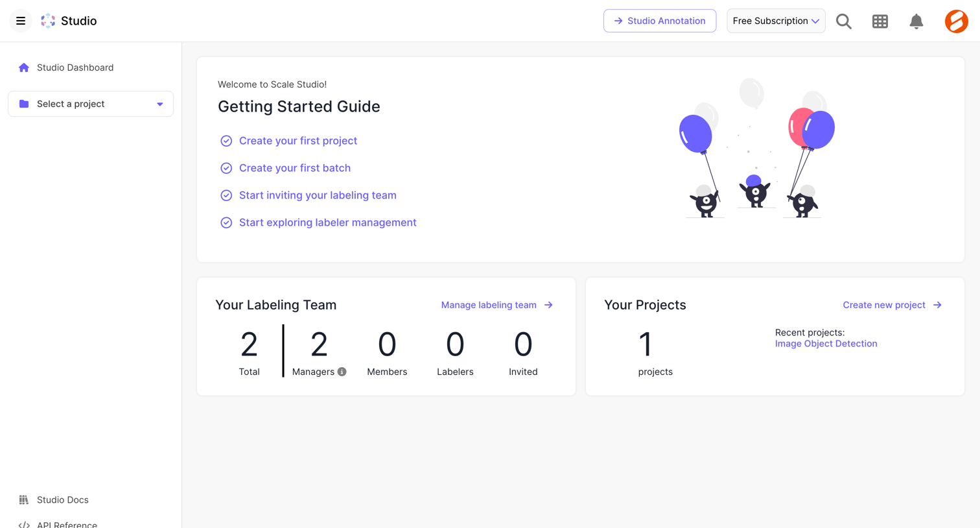Open the Free Subscription dropdown
980x528 pixels.
point(776,21)
